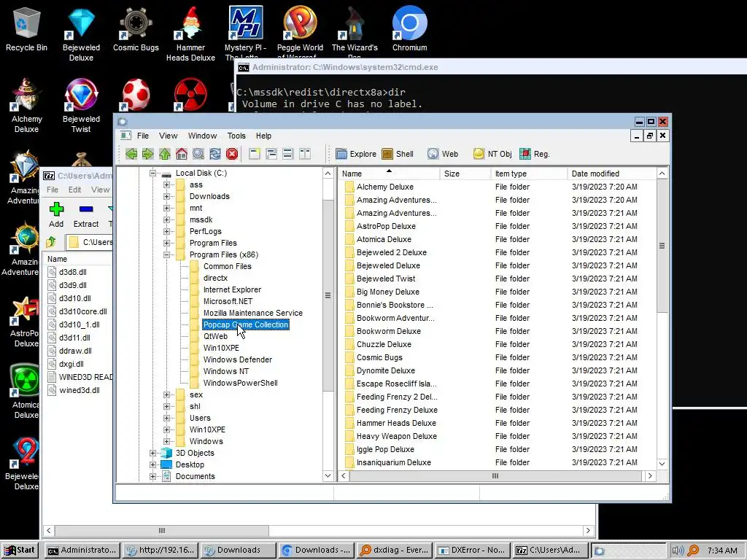Click tree pane scroll down arrow
Viewport: 747px width, 560px height.
328,475
